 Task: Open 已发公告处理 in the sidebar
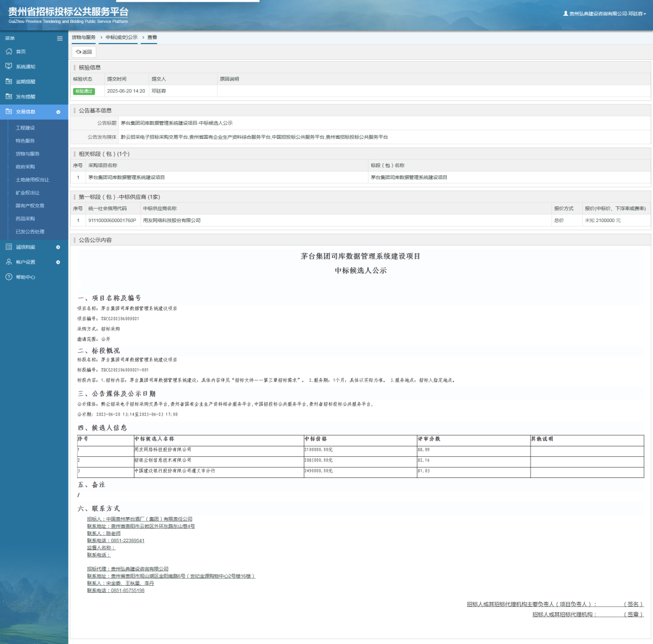[30, 231]
